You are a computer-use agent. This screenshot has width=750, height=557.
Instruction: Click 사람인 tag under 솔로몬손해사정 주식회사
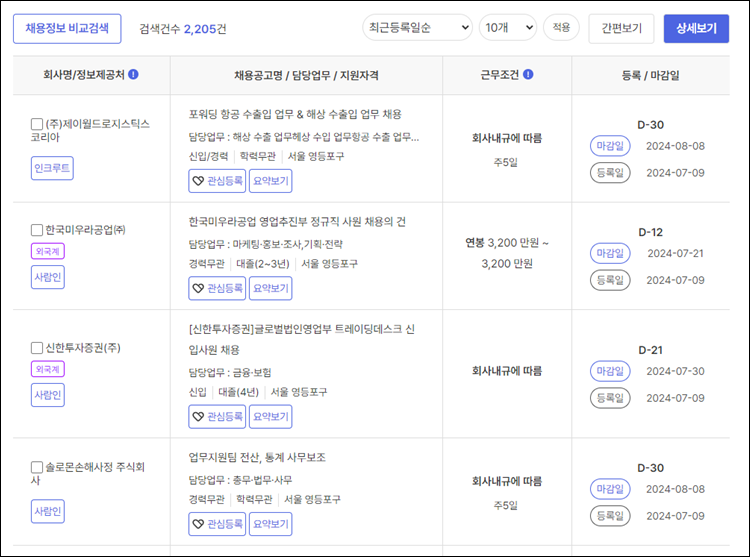48,512
